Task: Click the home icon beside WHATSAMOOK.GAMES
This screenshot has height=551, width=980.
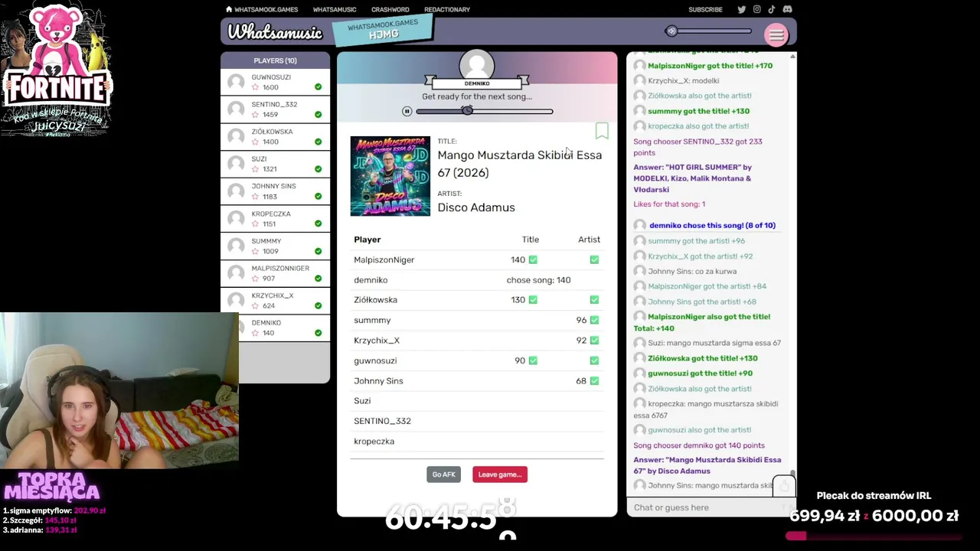Action: (x=229, y=9)
